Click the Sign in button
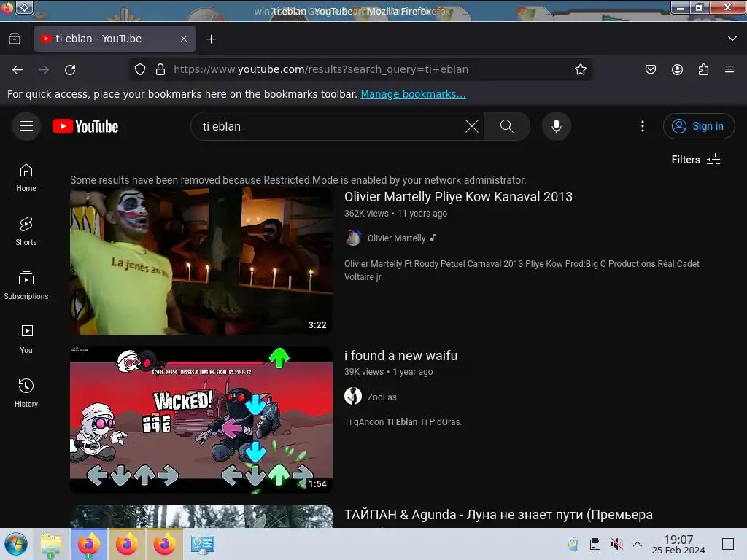 pos(698,126)
